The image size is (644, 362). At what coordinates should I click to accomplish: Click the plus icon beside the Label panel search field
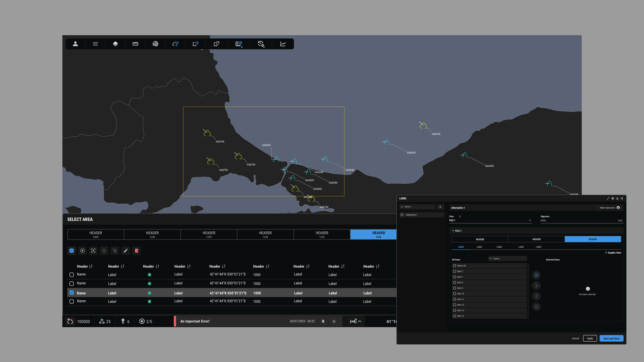click(441, 207)
